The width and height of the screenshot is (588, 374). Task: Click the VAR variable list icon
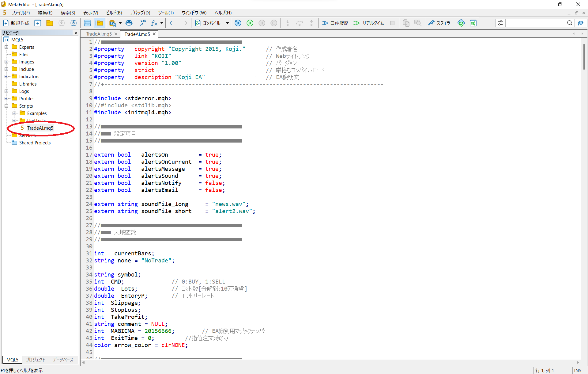143,23
